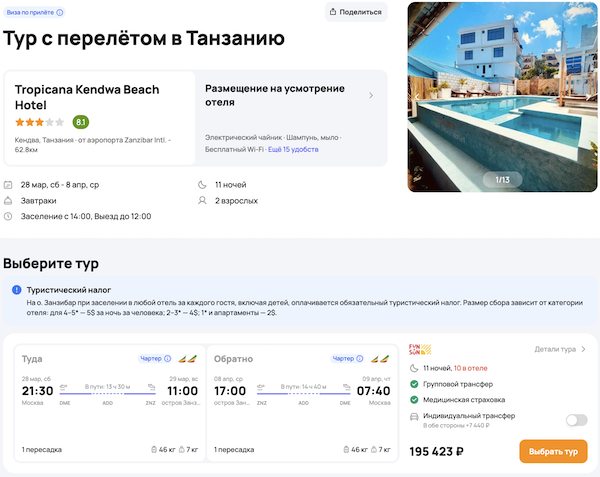
Task: Enable the Индивидуальный трансфер toggle
Action: [x=576, y=420]
